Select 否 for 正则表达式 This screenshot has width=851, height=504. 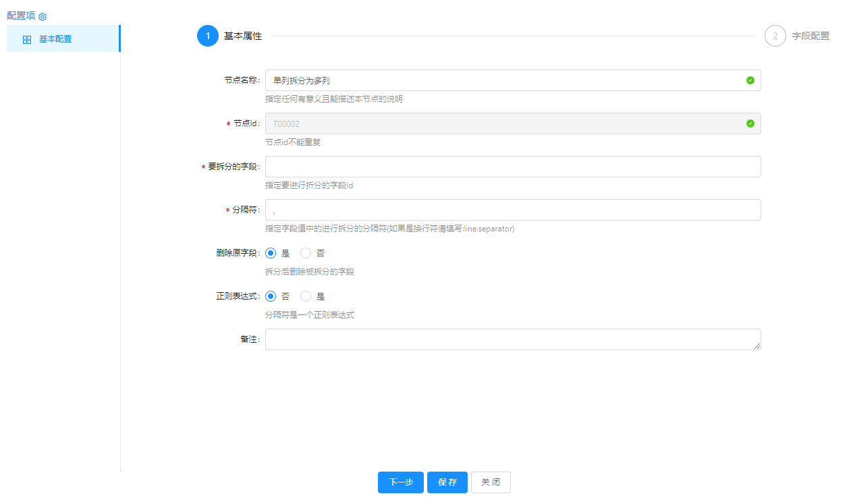coord(271,296)
